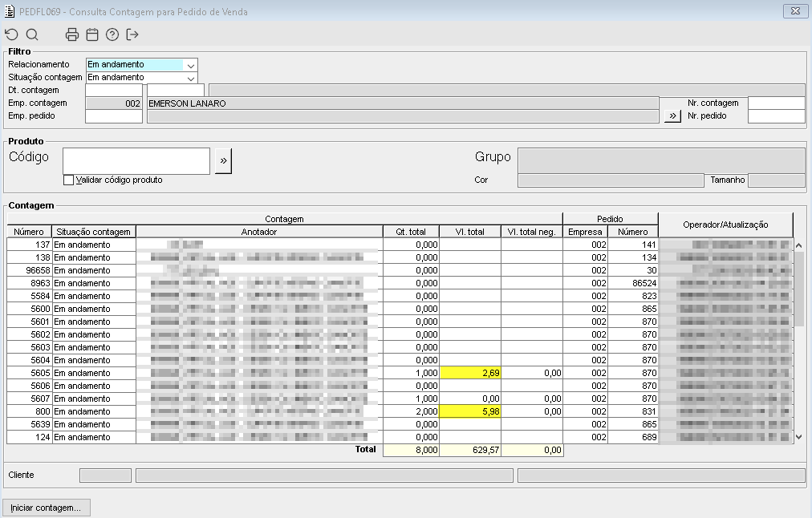Screen dimensions: 812x518
Task: Select contagem row number 96658
Action: click(x=400, y=271)
